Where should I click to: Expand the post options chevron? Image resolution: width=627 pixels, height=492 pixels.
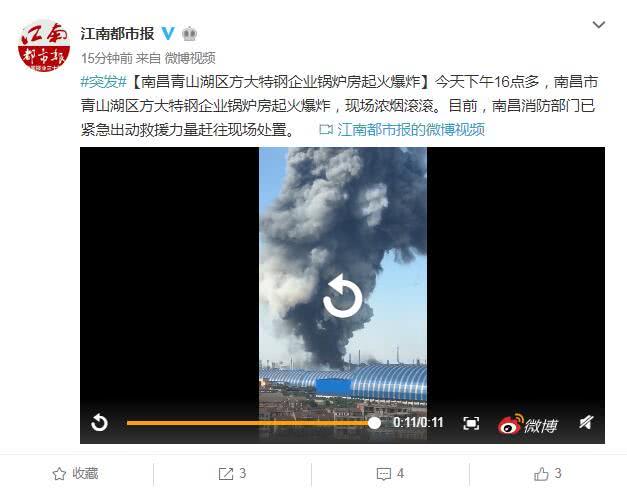click(x=598, y=25)
